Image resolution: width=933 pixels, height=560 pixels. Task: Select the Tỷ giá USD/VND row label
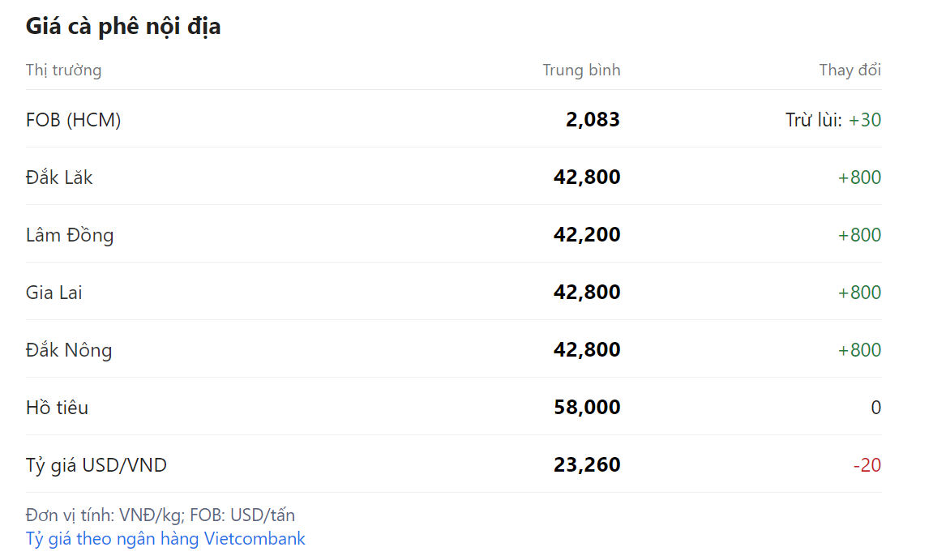coord(96,465)
